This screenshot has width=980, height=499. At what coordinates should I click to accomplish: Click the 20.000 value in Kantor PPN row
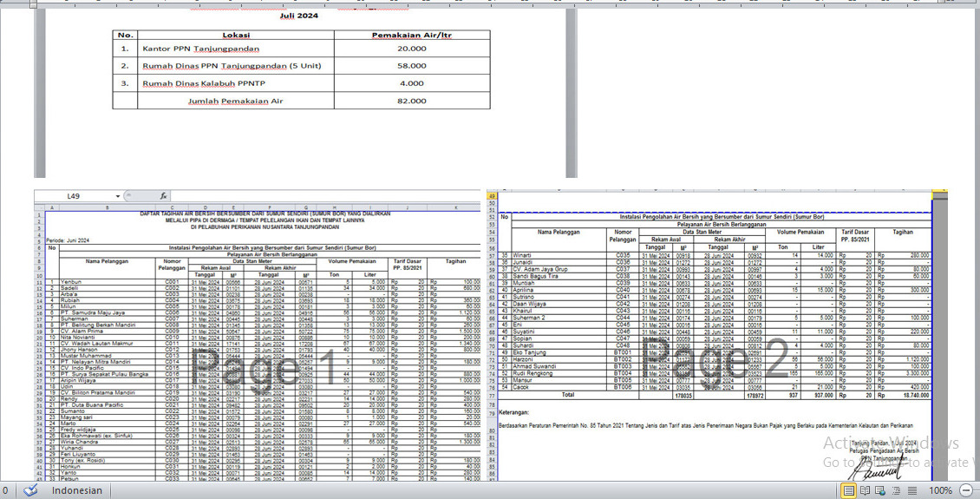point(412,48)
